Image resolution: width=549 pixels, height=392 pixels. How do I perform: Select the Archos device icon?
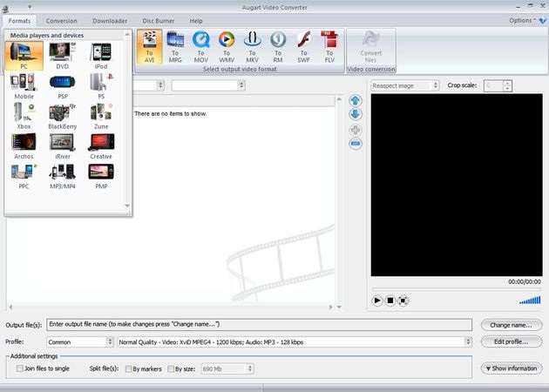coord(24,146)
